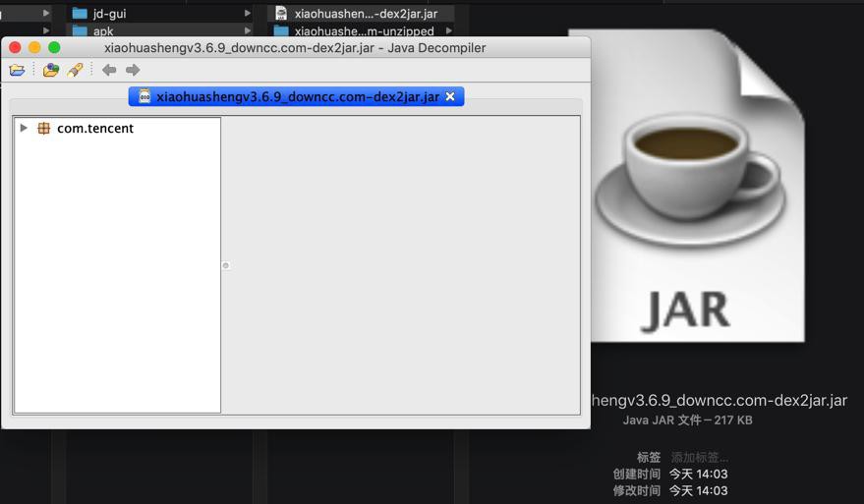The image size is (864, 504).
Task: Open the xiaohuashe...m-unzipped folder in Finder
Action: [x=364, y=30]
